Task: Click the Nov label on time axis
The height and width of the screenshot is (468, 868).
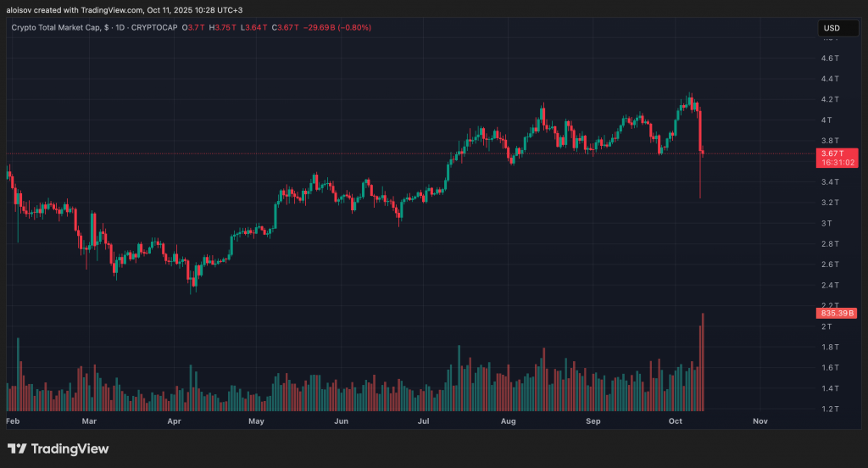Action: coord(759,421)
